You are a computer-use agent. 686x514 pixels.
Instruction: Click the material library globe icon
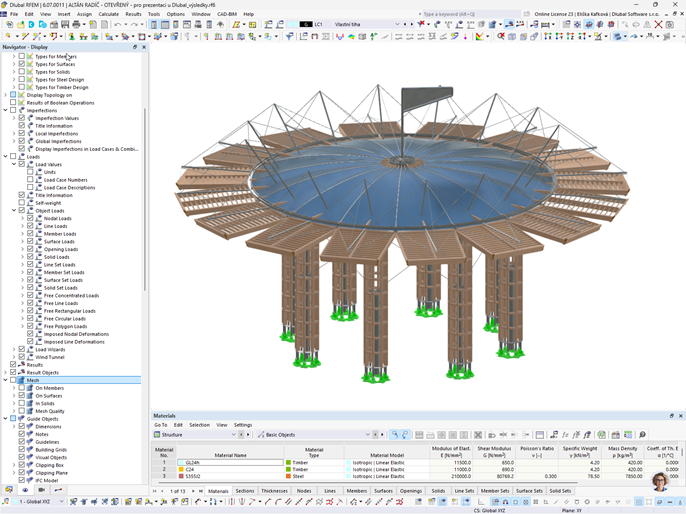[x=602, y=435]
